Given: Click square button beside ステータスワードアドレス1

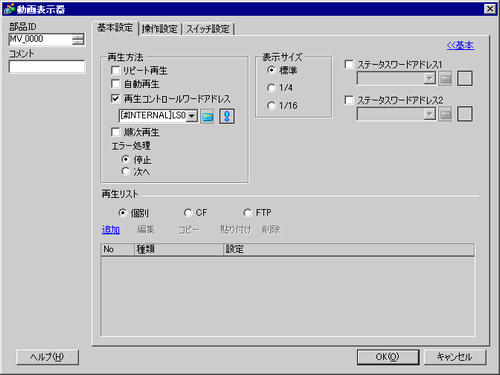Looking at the screenshot, I should (x=465, y=79).
